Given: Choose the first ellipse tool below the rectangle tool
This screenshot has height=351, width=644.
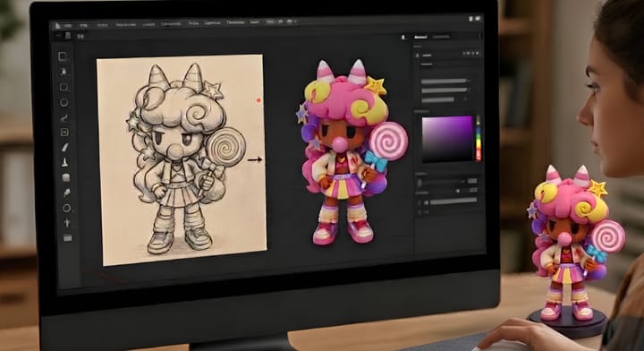Looking at the screenshot, I should [64, 102].
